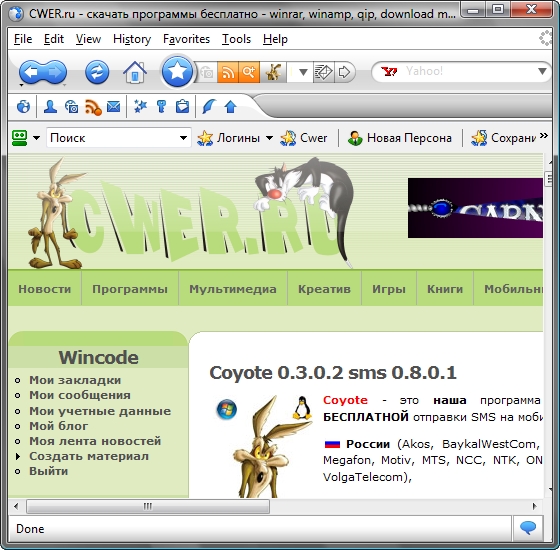Image resolution: width=560 pixels, height=550 pixels.
Task: Click the Мои закладки sidebar link
Action: (x=75, y=380)
